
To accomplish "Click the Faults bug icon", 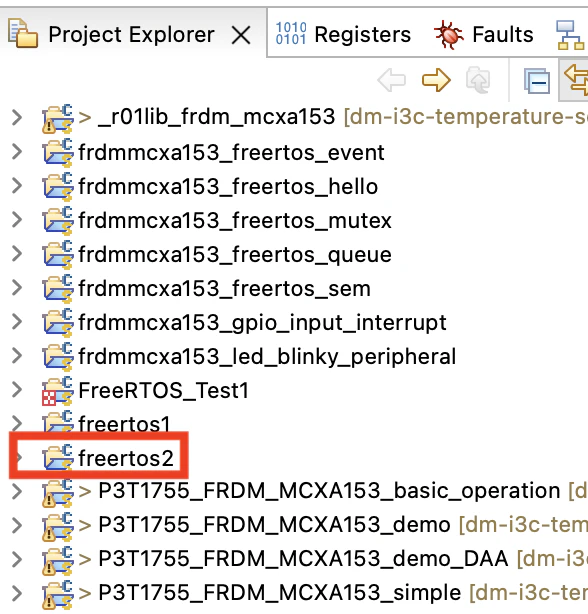I will (x=449, y=34).
